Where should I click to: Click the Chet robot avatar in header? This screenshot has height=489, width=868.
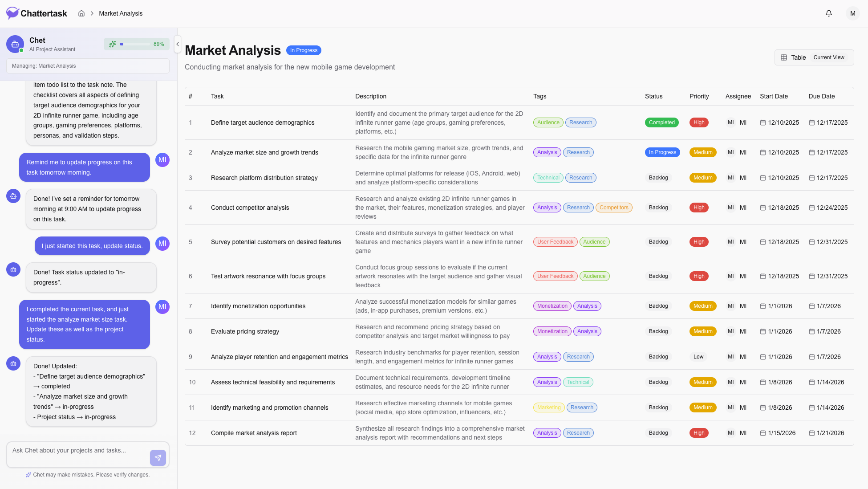[x=15, y=44]
